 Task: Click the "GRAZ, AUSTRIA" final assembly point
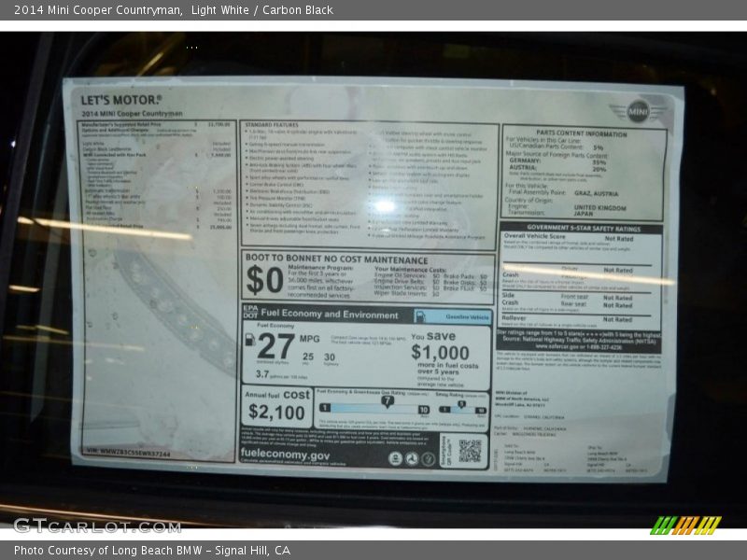coord(596,194)
